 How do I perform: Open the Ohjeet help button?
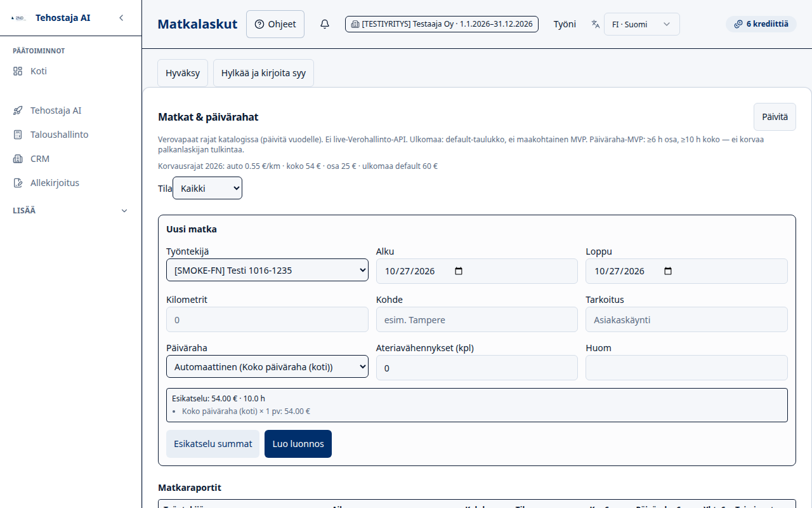click(x=275, y=24)
